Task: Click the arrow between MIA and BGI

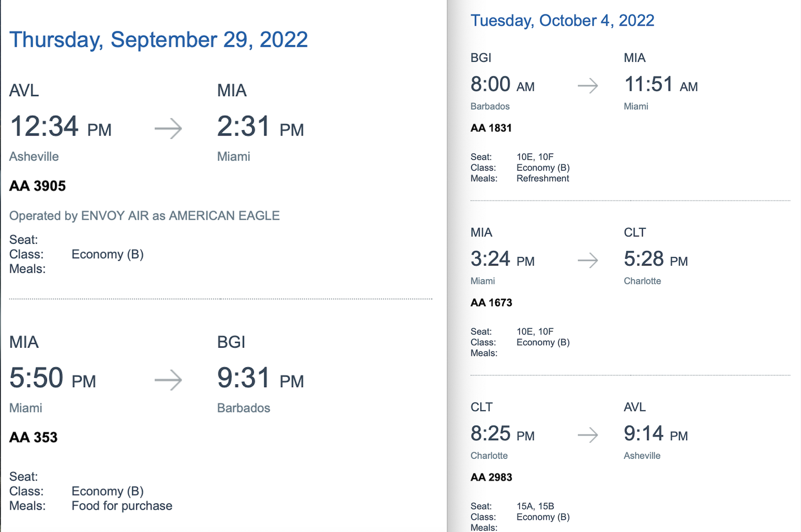Action: click(168, 380)
